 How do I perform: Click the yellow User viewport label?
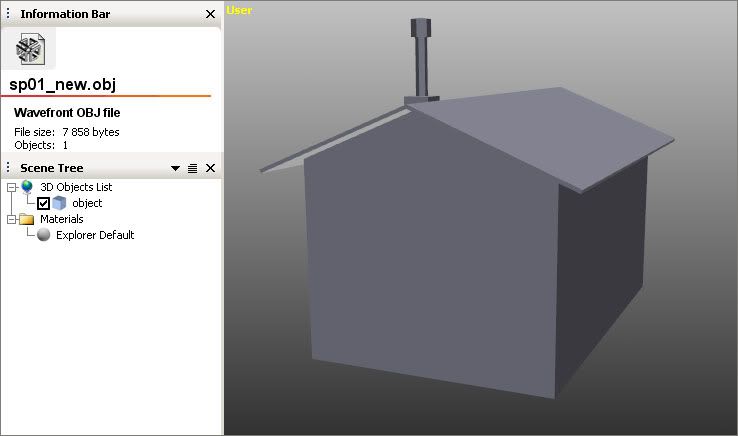coord(239,10)
